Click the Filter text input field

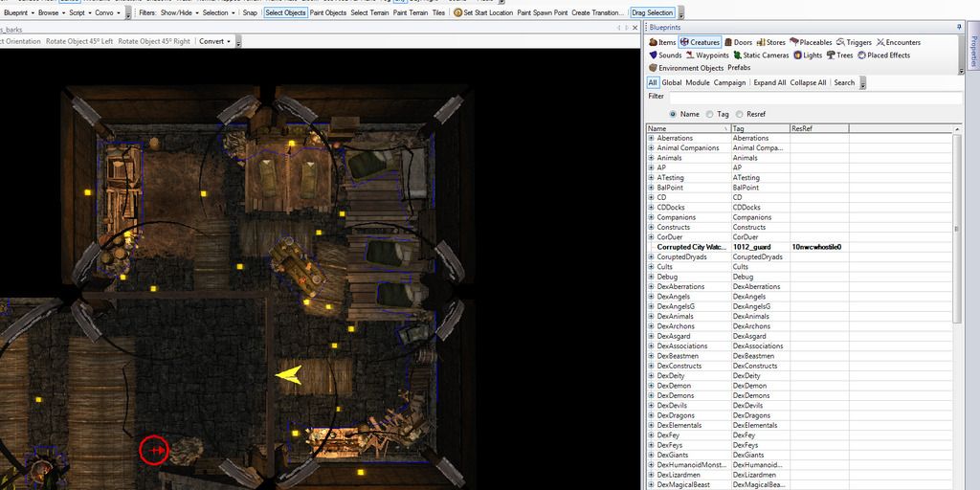tap(813, 97)
